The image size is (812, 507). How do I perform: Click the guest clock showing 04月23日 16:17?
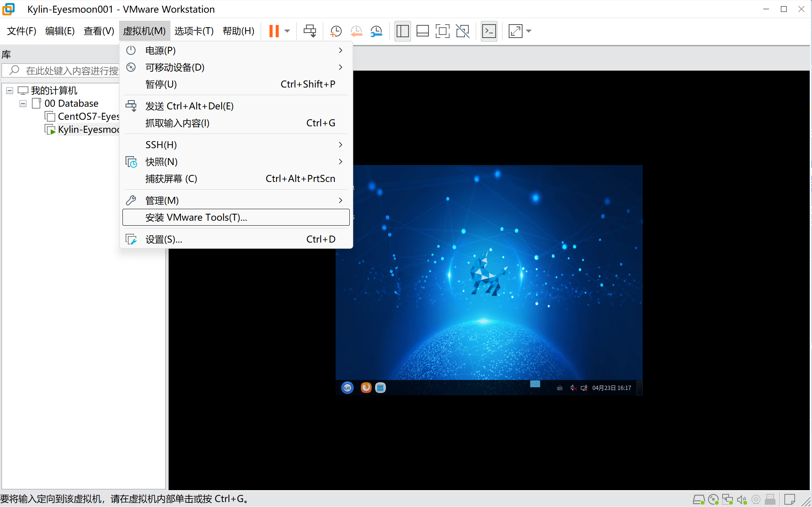612,388
